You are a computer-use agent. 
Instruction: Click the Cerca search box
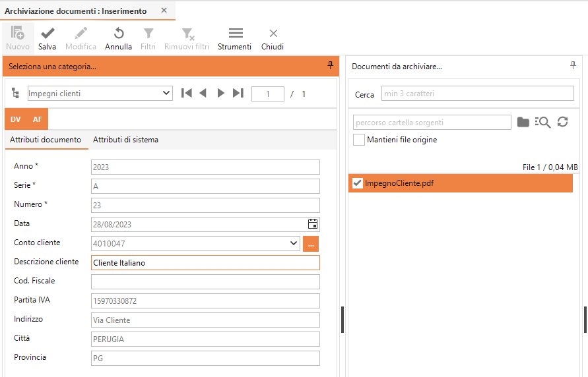478,93
